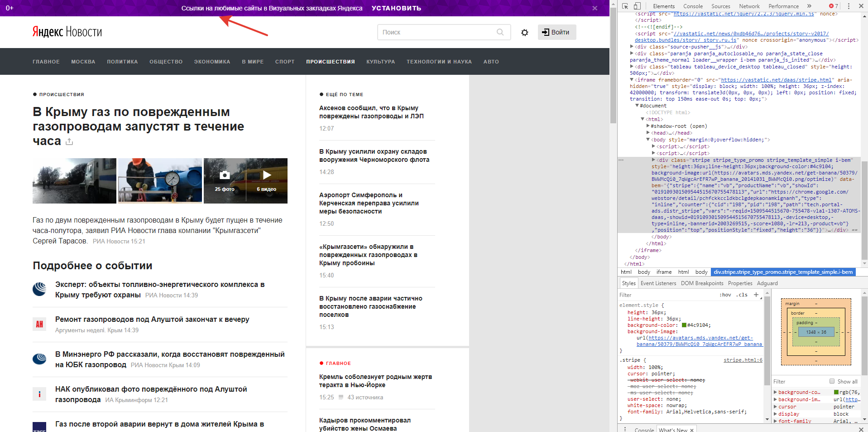Open DevTools customize three-dot menu
The height and width of the screenshot is (432, 868).
(x=849, y=6)
